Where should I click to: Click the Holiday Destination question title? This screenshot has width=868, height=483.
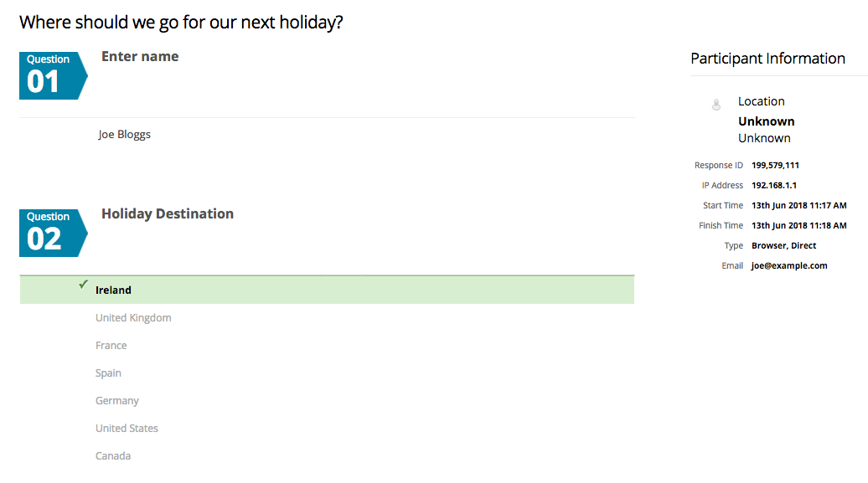168,214
